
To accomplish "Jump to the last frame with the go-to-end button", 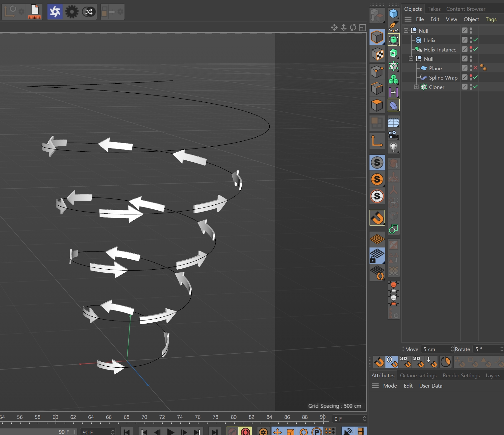I will 215,432.
